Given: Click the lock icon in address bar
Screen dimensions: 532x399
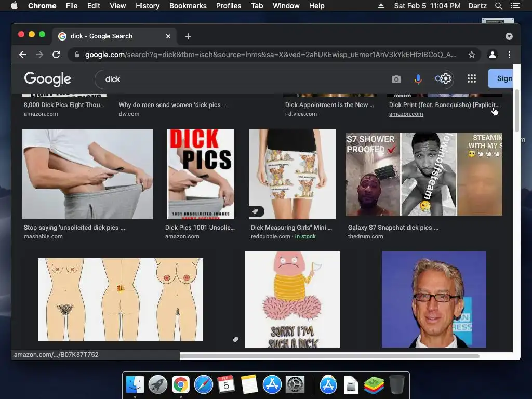Looking at the screenshot, I should click(x=77, y=55).
